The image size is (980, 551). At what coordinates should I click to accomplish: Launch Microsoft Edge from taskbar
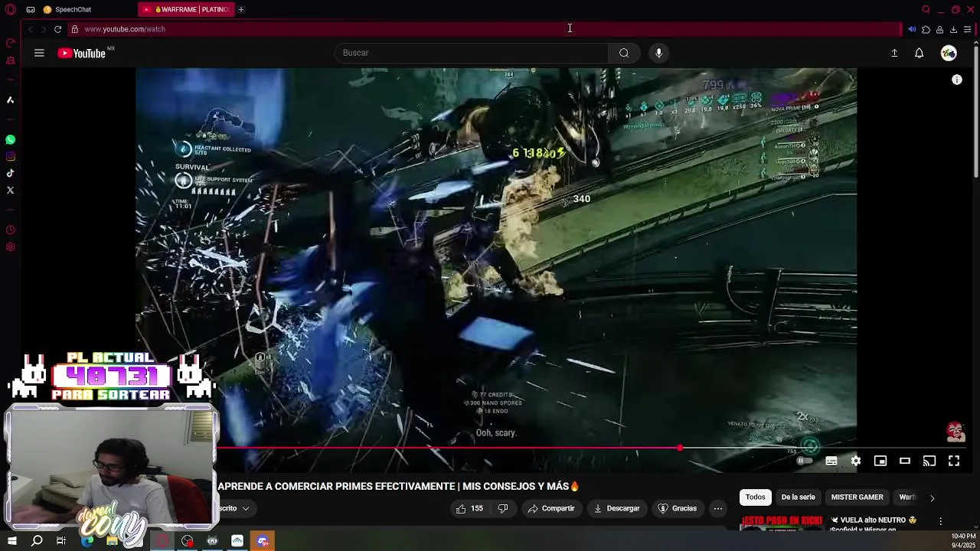tap(87, 541)
